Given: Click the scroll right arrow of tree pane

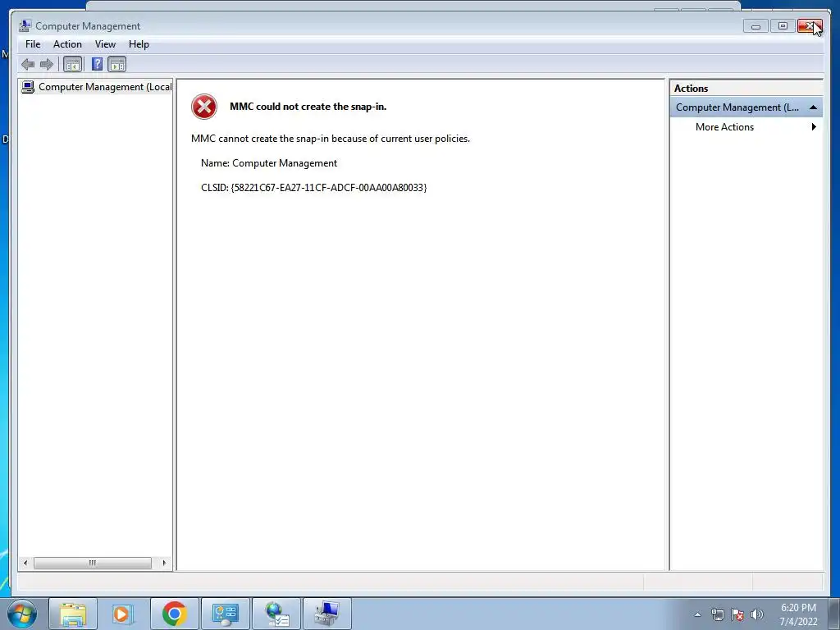Looking at the screenshot, I should (x=164, y=563).
